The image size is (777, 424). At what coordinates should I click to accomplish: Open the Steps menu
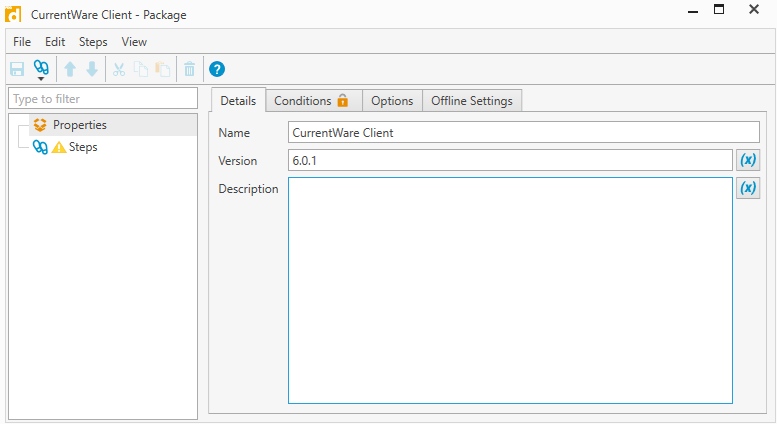(x=93, y=42)
